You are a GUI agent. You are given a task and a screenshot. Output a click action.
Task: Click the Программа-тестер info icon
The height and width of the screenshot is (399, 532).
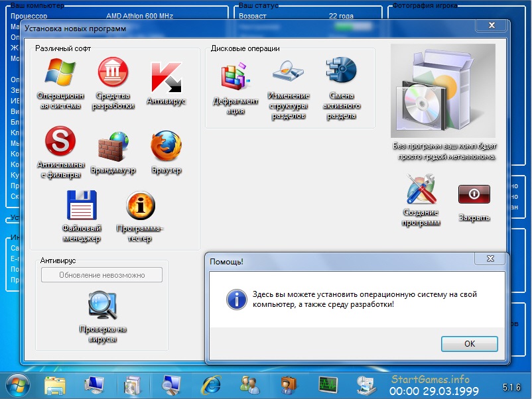(x=140, y=206)
